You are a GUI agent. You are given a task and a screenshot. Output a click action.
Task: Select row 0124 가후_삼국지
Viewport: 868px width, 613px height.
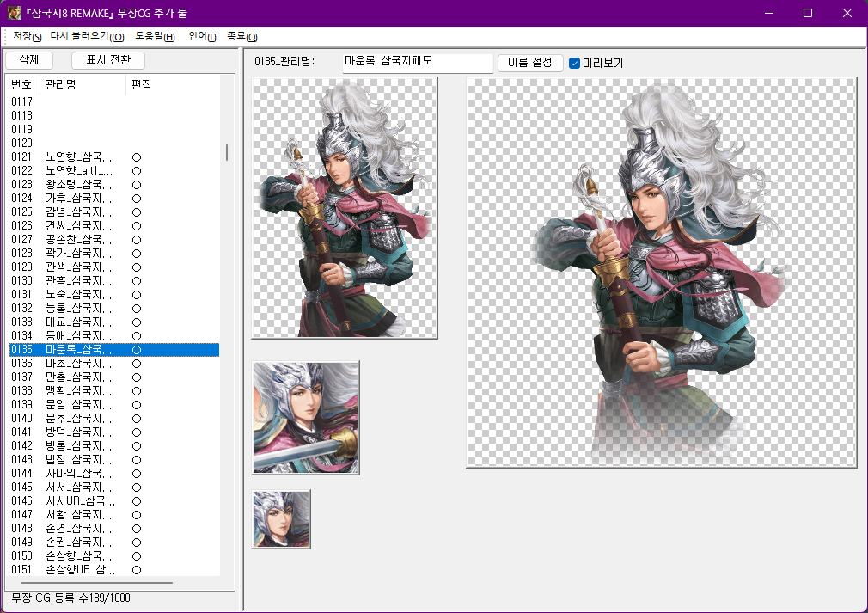114,199
